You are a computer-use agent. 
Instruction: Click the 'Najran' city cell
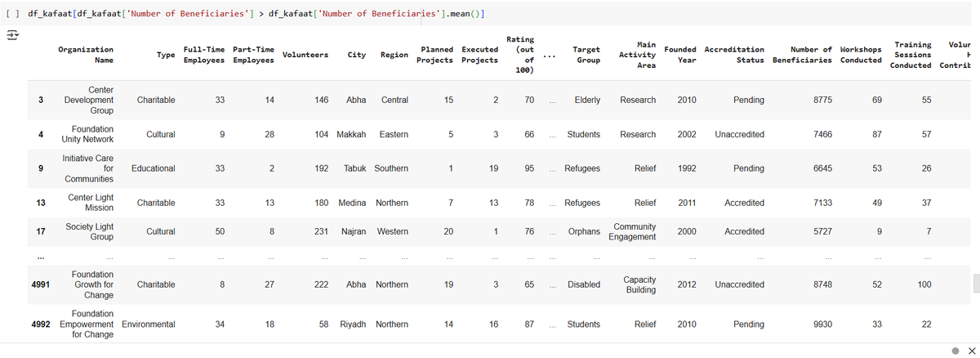(x=354, y=231)
